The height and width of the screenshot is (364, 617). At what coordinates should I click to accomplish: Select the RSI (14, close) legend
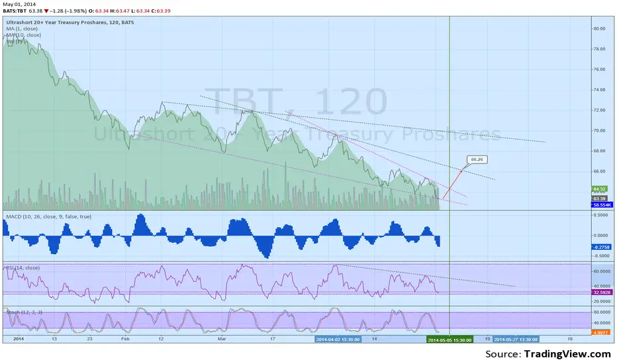coord(23,267)
